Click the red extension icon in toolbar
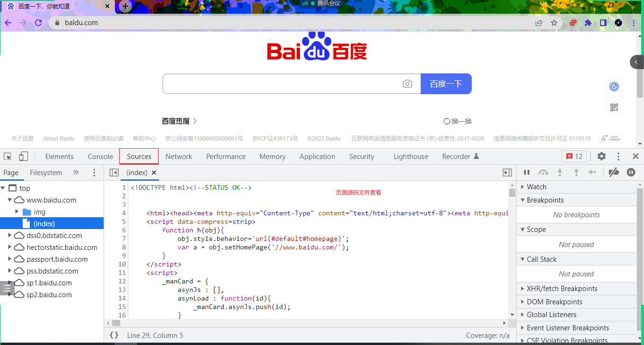644x345 pixels. 573,23
